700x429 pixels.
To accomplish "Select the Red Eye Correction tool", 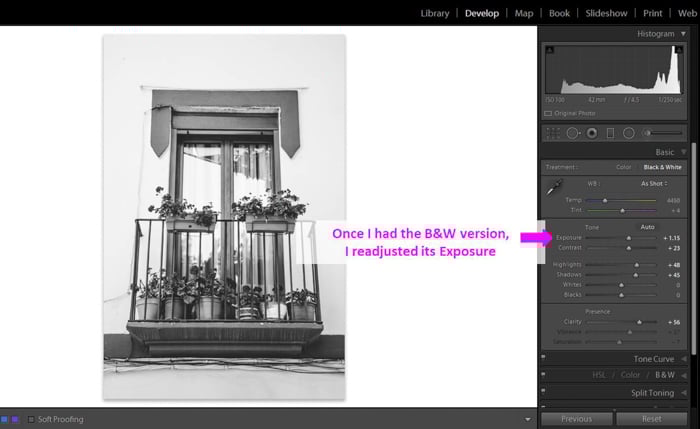I will point(592,133).
